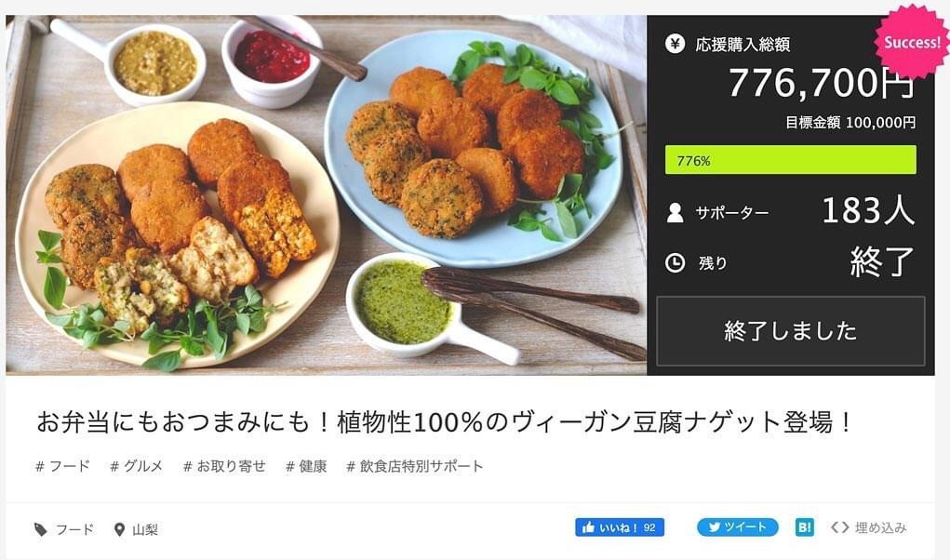Open the #フード hashtag
The width and height of the screenshot is (950, 560).
coord(62,466)
